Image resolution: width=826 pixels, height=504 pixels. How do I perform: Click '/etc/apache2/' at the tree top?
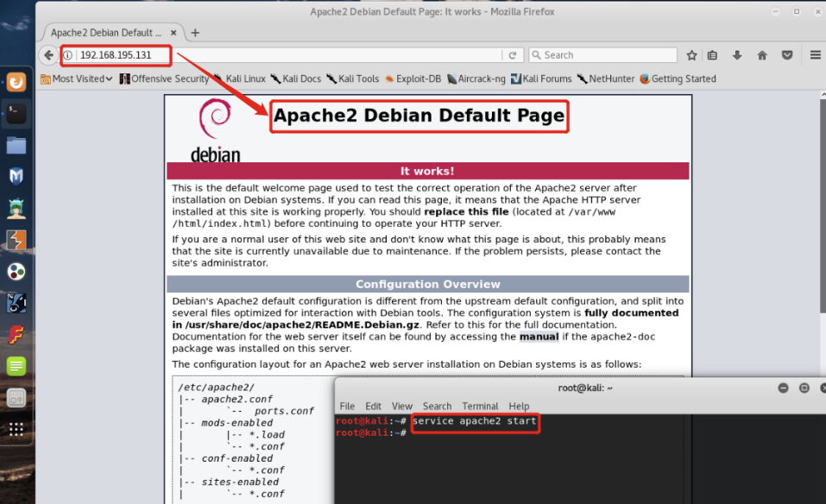(x=216, y=387)
